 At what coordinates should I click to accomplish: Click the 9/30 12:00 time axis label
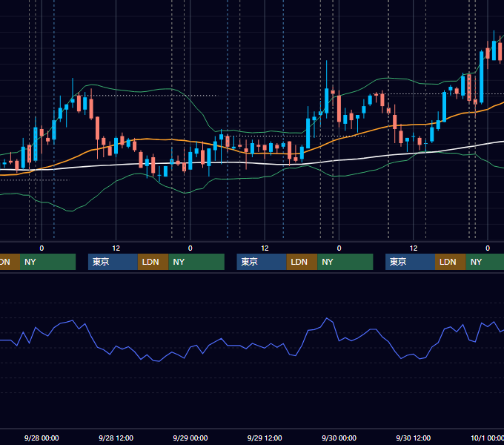413,438
